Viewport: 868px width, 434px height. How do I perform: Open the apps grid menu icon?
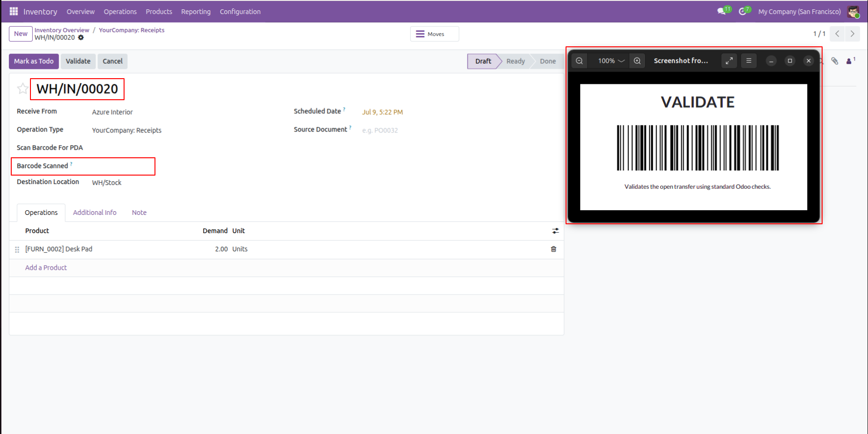click(14, 11)
